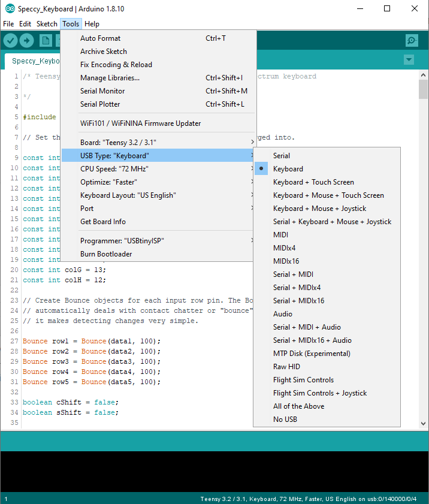This screenshot has width=429, height=504.
Task: Open the tab dropdown arrow button
Action: pos(409,59)
